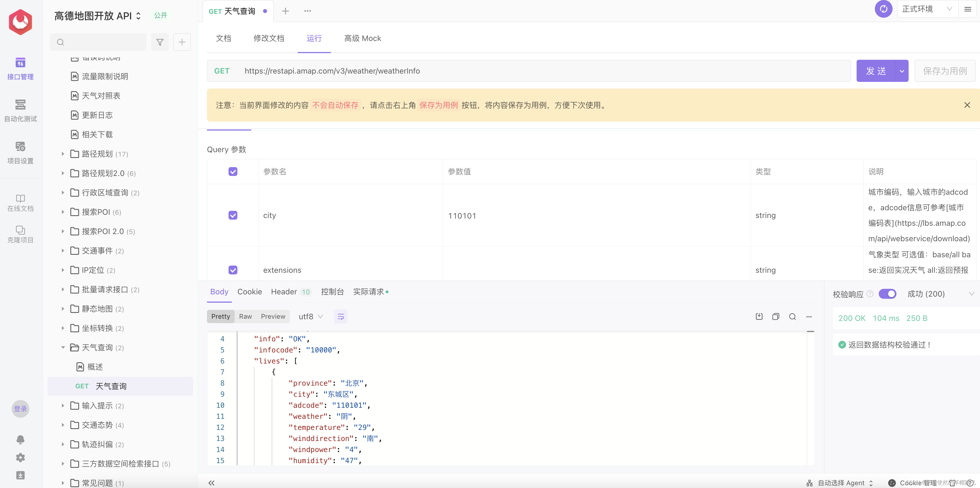980x488 pixels.
Task: Open send button dropdown arrow
Action: tap(902, 71)
